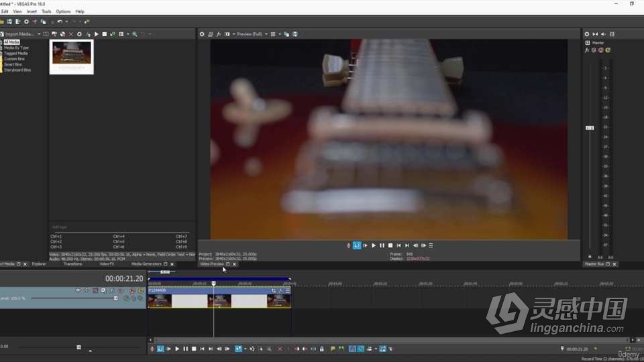644x362 pixels.
Task: Stop media preview in Project Media toolbar
Action: point(105,34)
